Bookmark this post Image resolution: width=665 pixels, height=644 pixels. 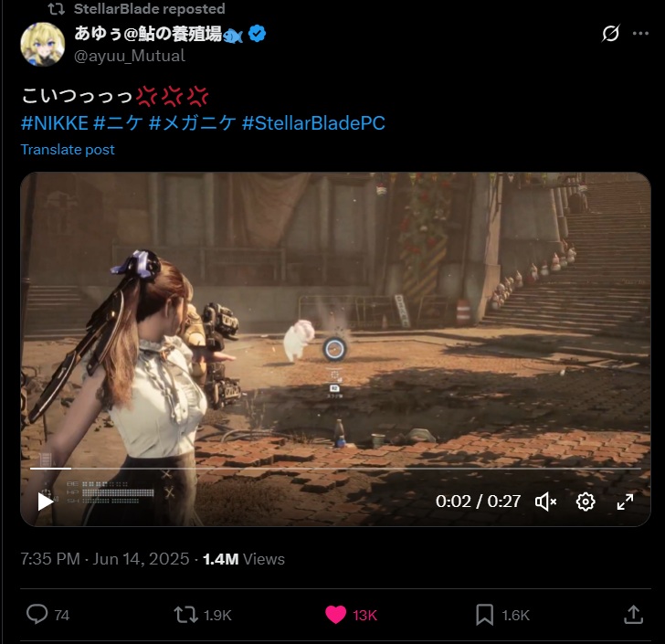tap(484, 615)
